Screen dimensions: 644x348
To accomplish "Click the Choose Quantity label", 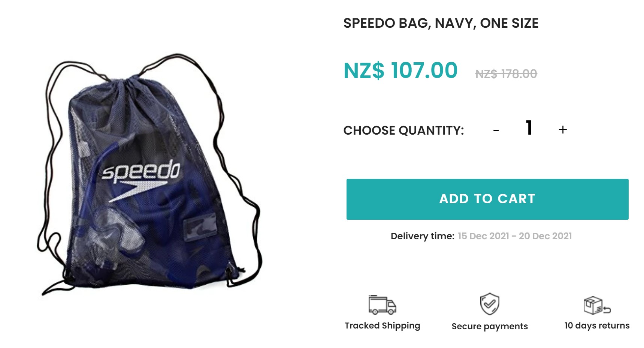I will (x=403, y=130).
